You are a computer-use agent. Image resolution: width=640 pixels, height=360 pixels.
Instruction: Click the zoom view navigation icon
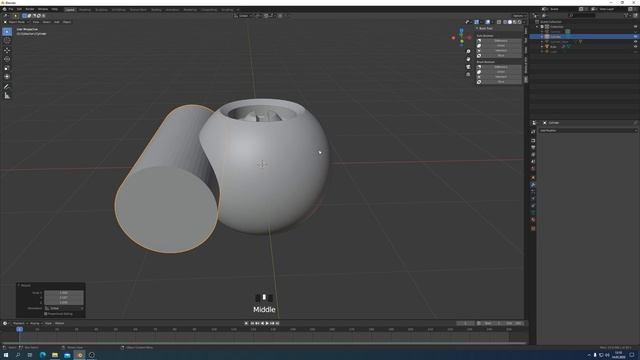click(x=468, y=51)
